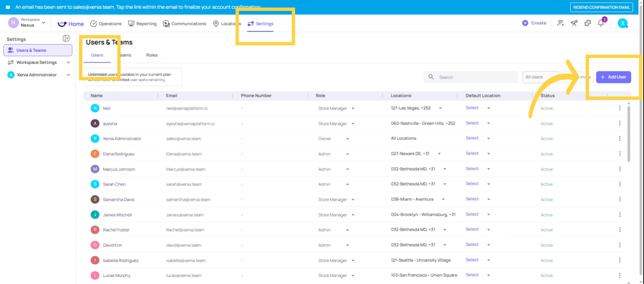
Task: Click the telescope icon in top bar
Action: point(574,23)
